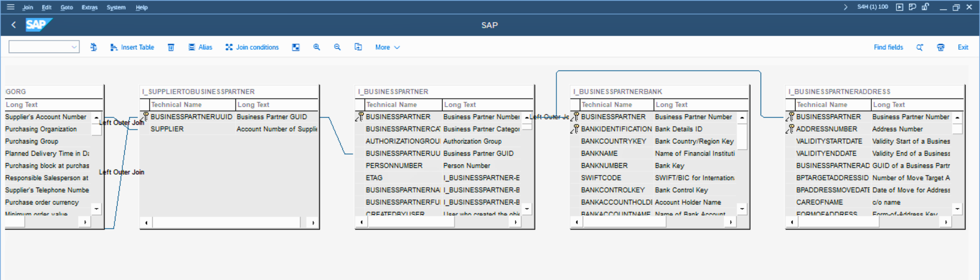Open the hamburger menu in title bar

11,7
